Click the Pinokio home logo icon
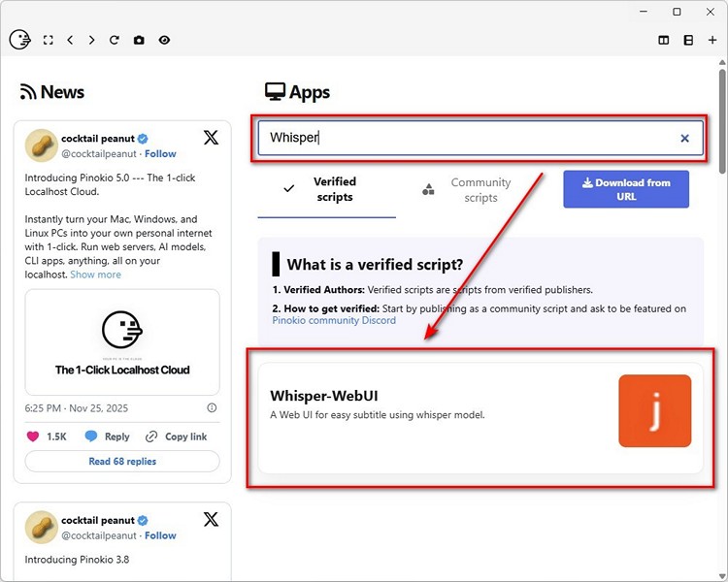 click(x=19, y=40)
